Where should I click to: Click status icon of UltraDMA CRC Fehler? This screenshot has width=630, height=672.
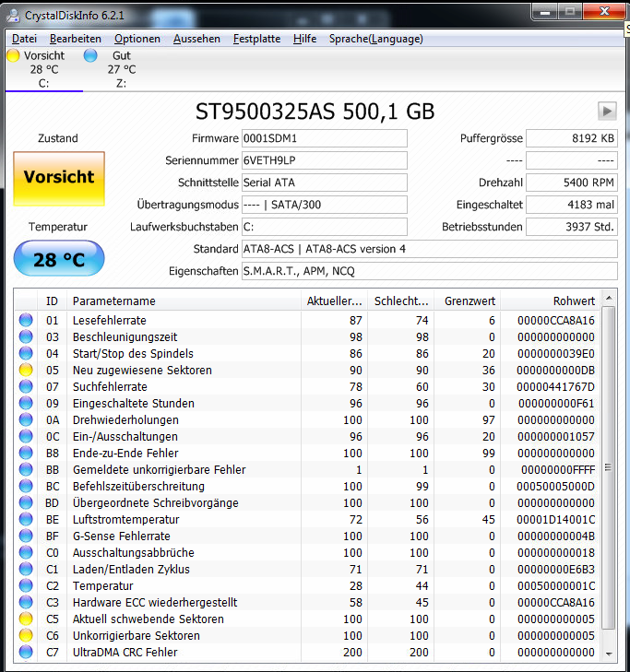point(26,652)
